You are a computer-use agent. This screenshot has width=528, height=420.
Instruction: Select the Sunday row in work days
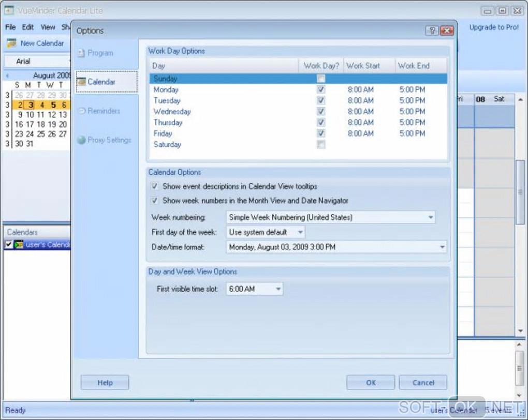tap(298, 79)
